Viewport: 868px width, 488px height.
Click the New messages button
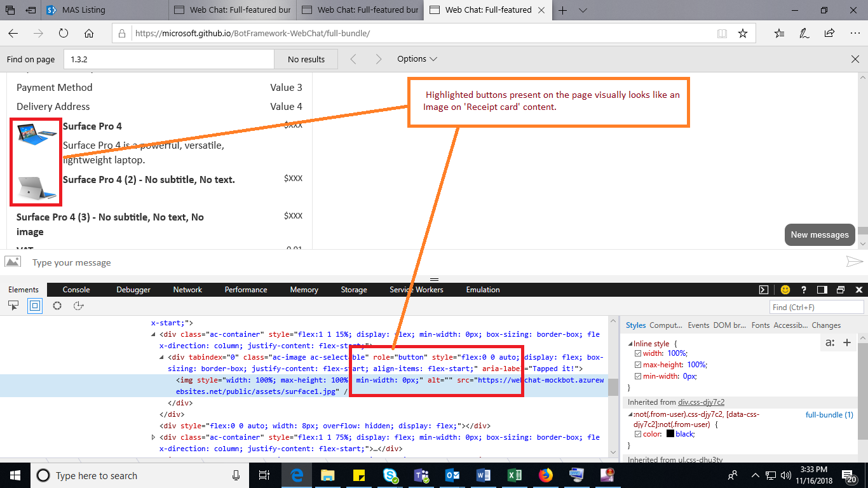[x=820, y=234]
